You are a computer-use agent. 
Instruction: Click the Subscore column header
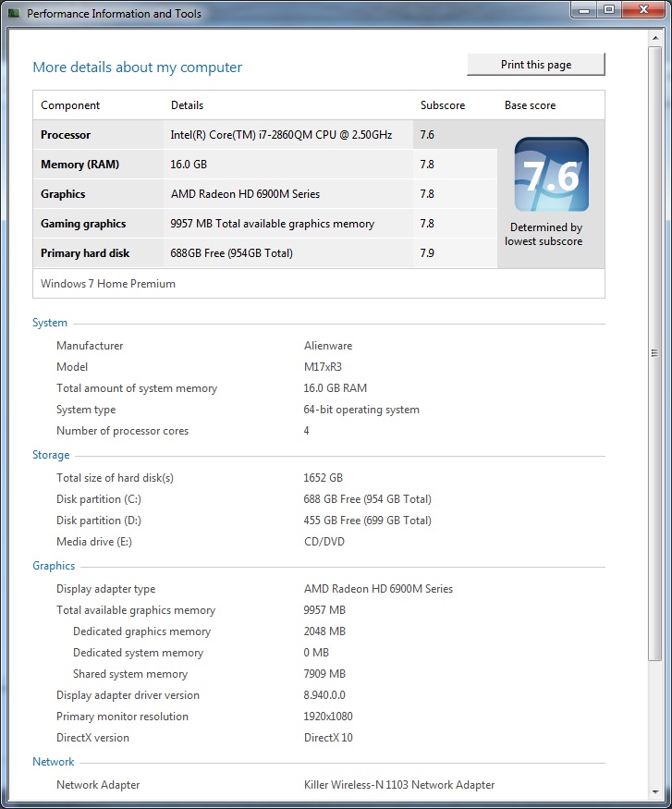click(x=443, y=105)
